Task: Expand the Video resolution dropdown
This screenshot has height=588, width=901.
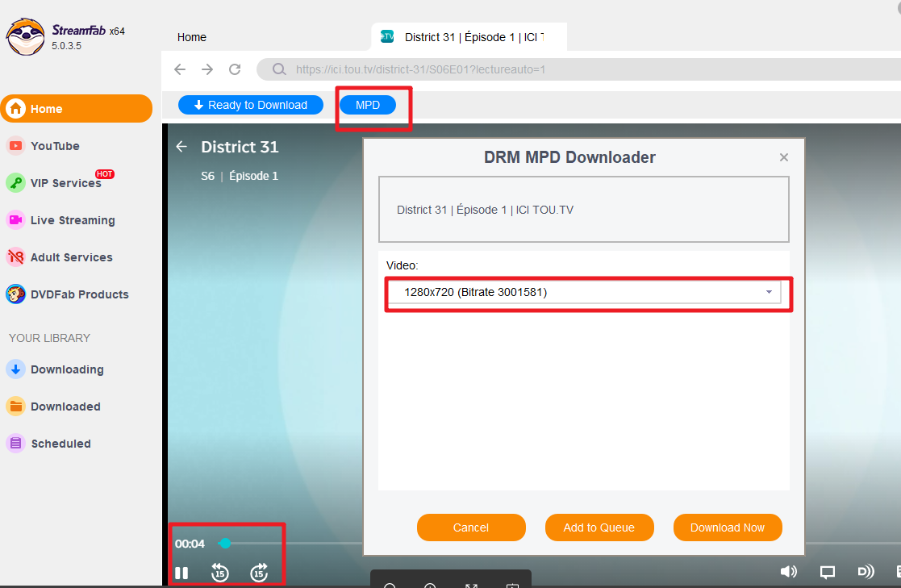Action: pyautogui.click(x=584, y=292)
